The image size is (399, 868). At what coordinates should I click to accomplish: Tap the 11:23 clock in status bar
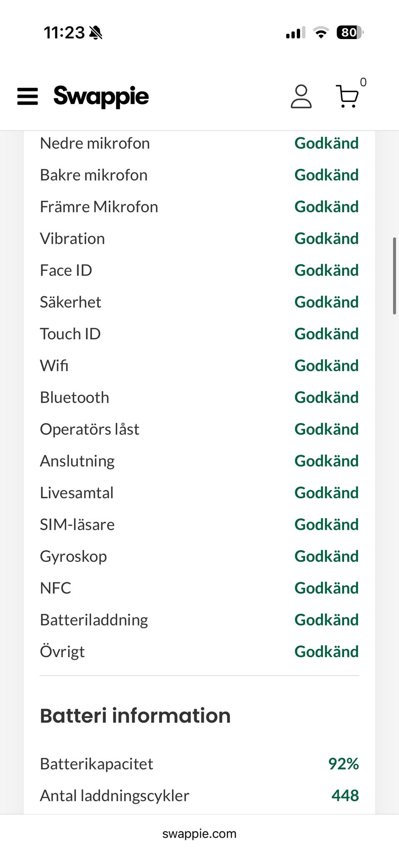pos(64,32)
